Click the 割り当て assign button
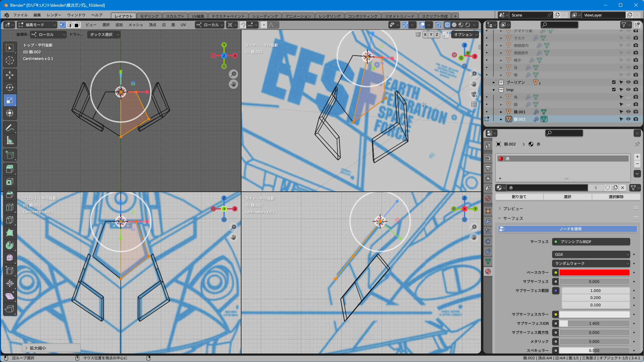The image size is (644, 362). point(519,197)
